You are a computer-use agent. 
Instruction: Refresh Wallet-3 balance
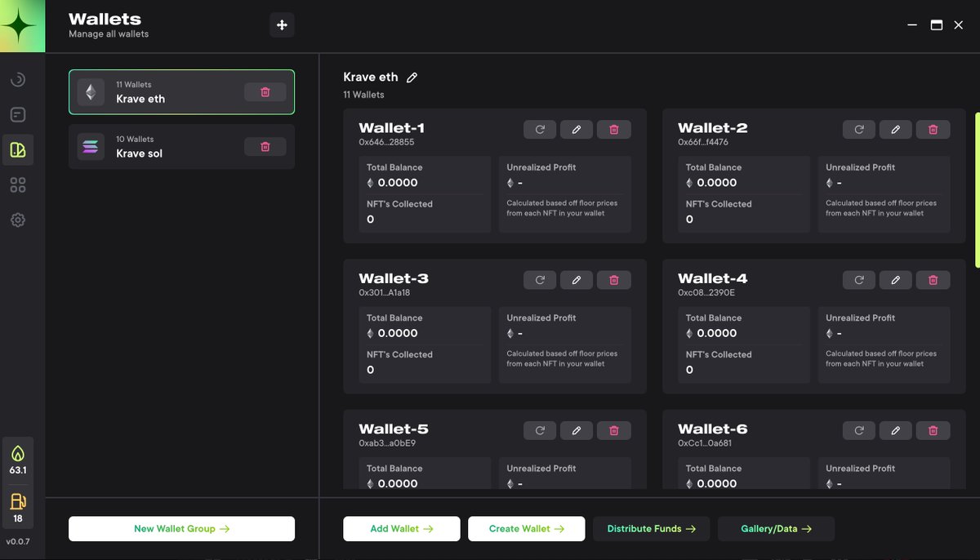(540, 280)
